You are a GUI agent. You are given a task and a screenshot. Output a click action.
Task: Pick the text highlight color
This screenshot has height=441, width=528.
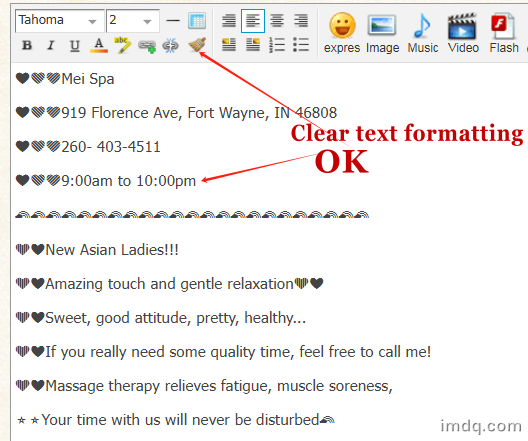(x=123, y=45)
